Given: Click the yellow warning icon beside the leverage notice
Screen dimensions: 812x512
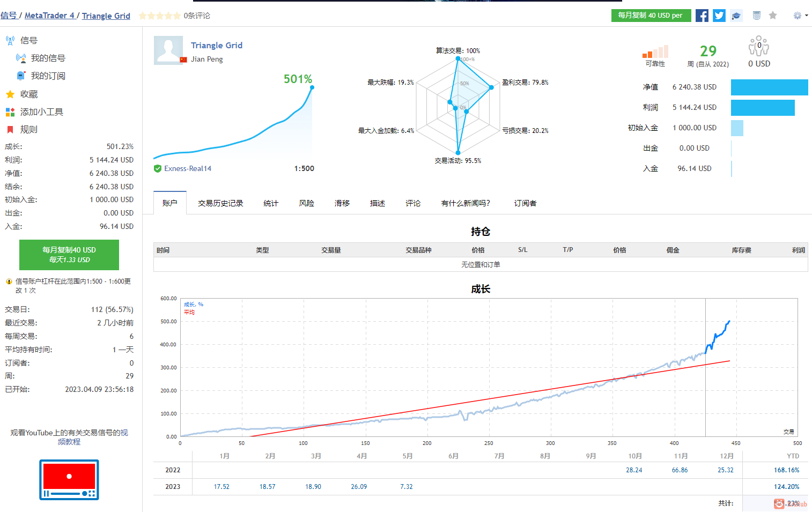Looking at the screenshot, I should tap(9, 281).
